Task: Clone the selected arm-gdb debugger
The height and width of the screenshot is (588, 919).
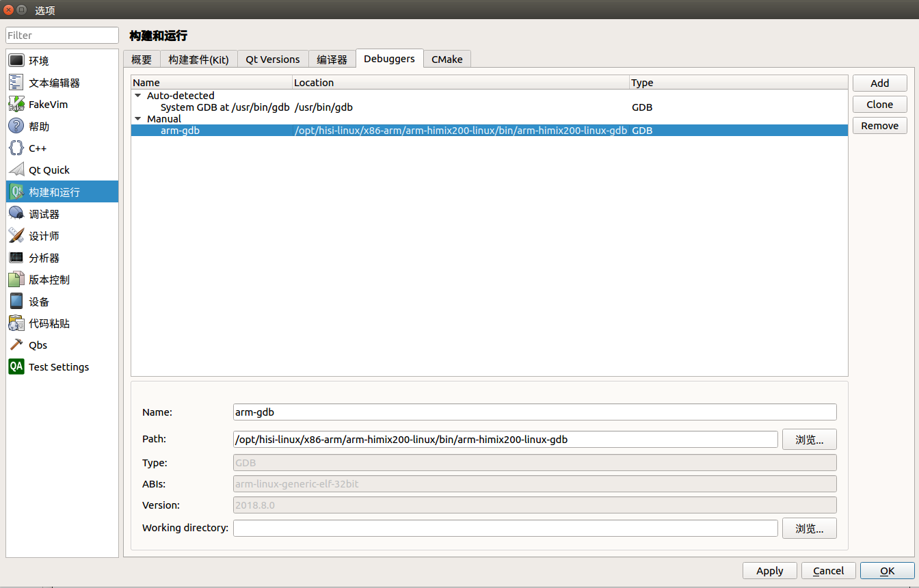Action: [879, 104]
